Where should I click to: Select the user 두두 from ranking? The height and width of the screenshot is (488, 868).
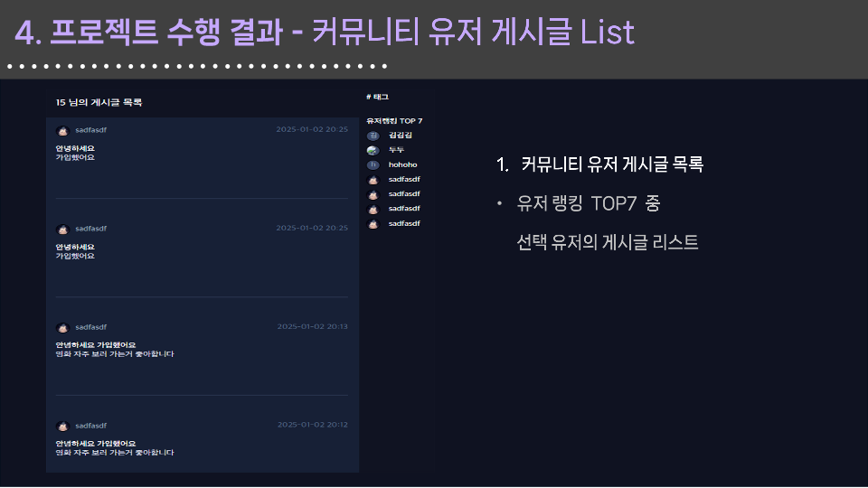[x=396, y=150]
